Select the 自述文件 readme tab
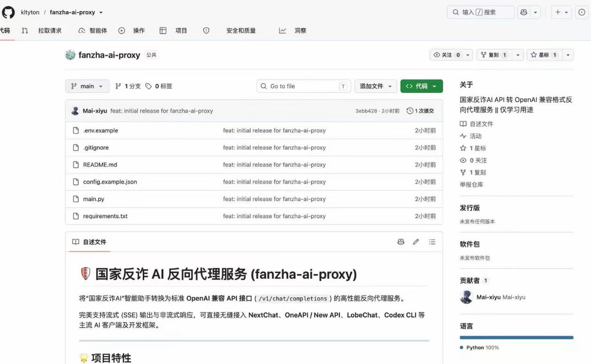This screenshot has width=591, height=364. 89,242
